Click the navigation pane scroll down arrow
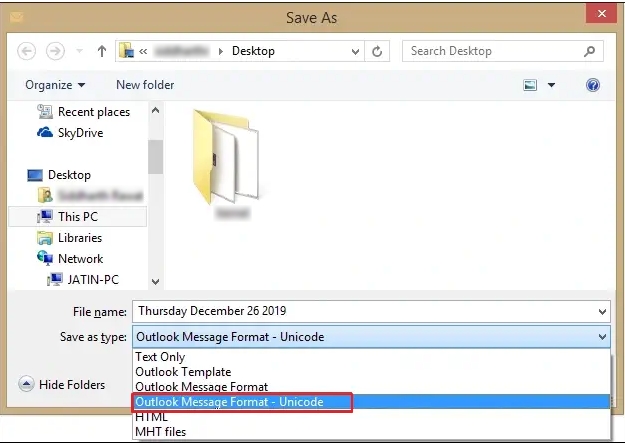 (155, 282)
